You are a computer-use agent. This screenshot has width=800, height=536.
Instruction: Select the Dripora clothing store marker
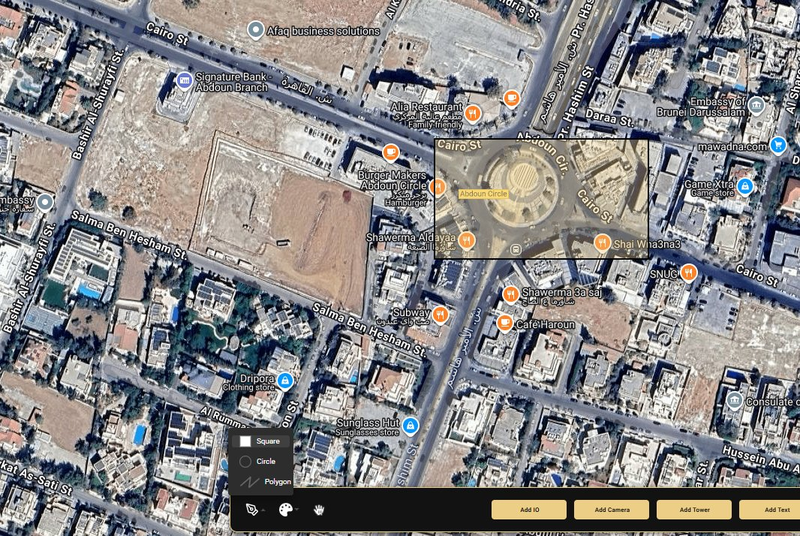285,381
